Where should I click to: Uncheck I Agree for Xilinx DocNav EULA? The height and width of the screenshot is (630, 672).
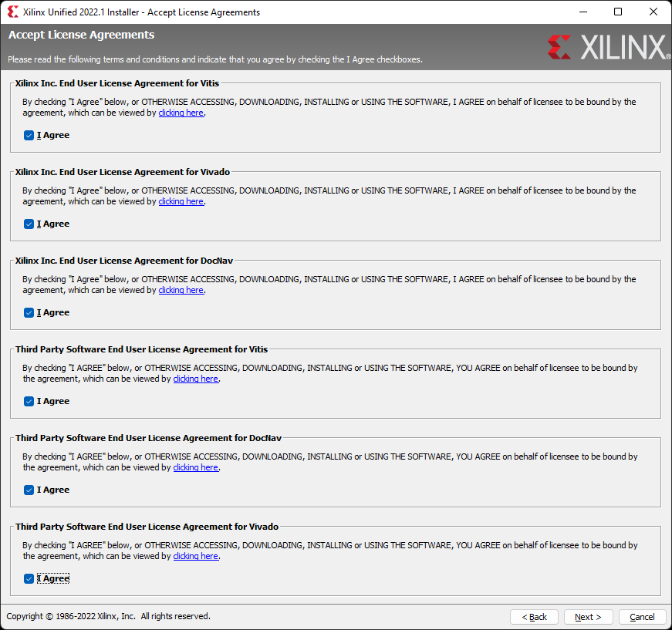[x=29, y=312]
